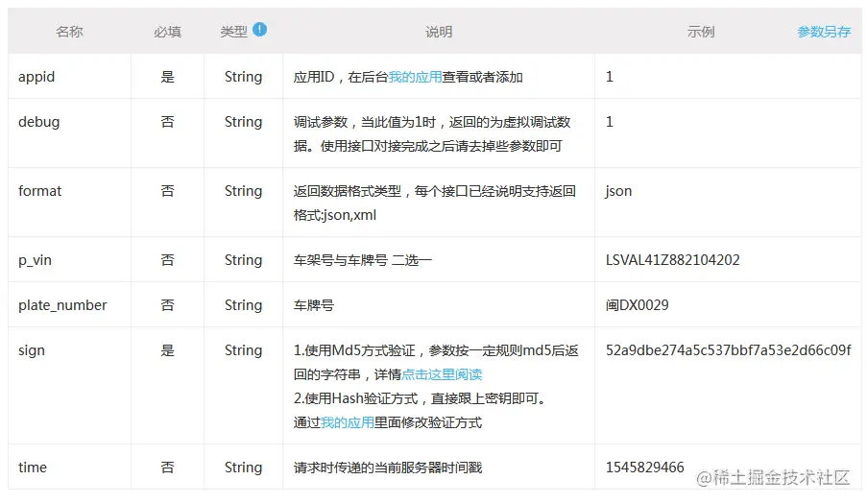Click String type in sign row
The width and height of the screenshot is (867, 504).
pyautogui.click(x=243, y=350)
